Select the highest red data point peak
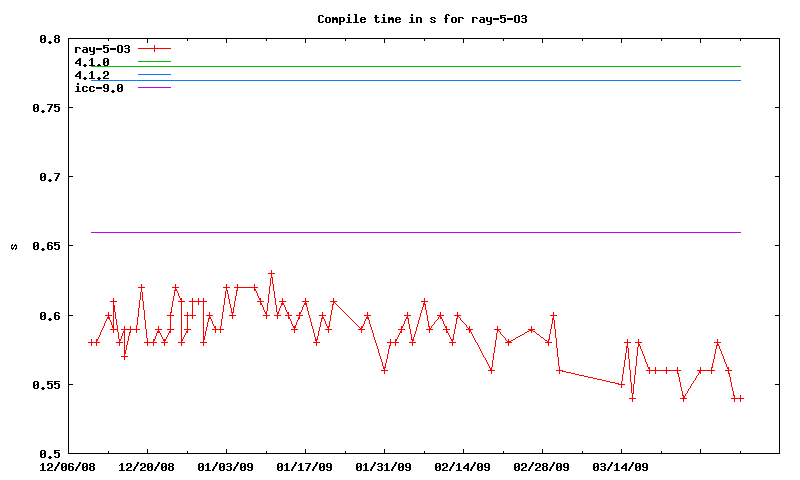 tap(271, 273)
